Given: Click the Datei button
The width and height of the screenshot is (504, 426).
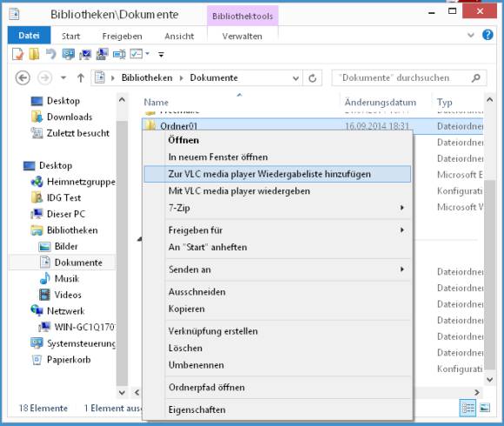Looking at the screenshot, I should pos(29,35).
